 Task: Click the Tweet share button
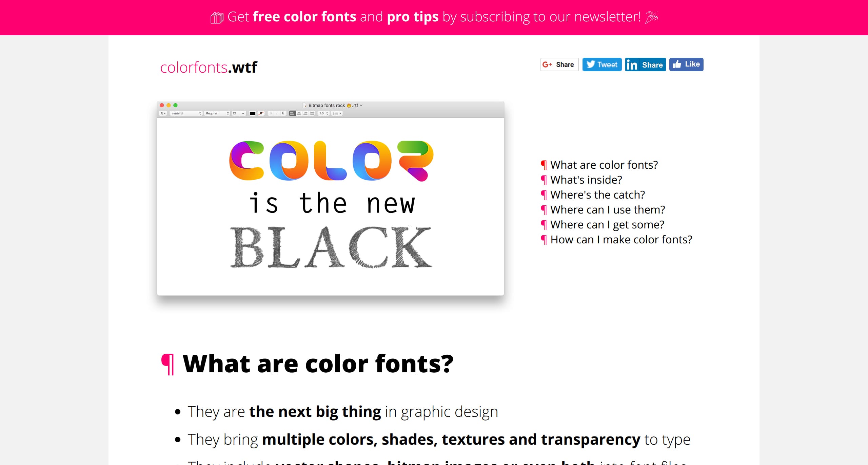pyautogui.click(x=602, y=64)
